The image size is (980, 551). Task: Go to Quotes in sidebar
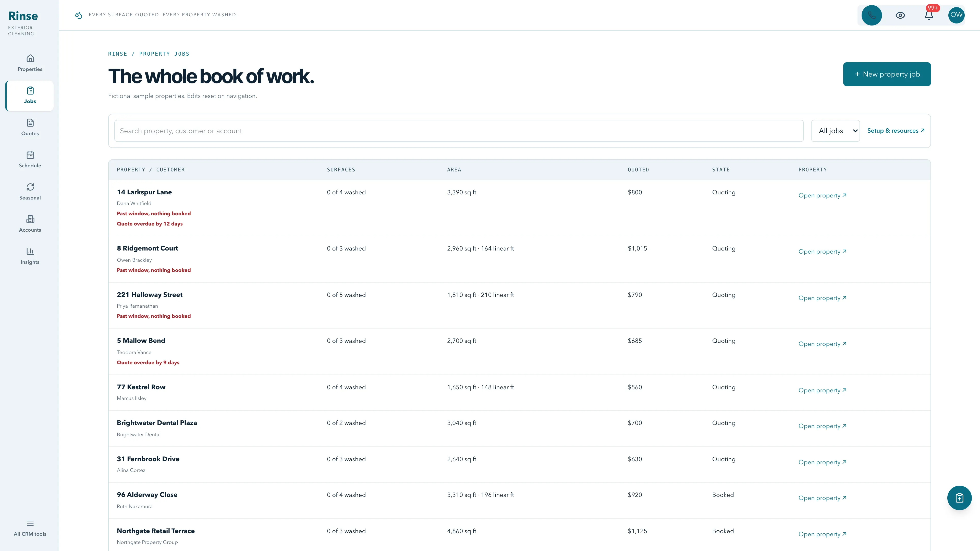30,127
